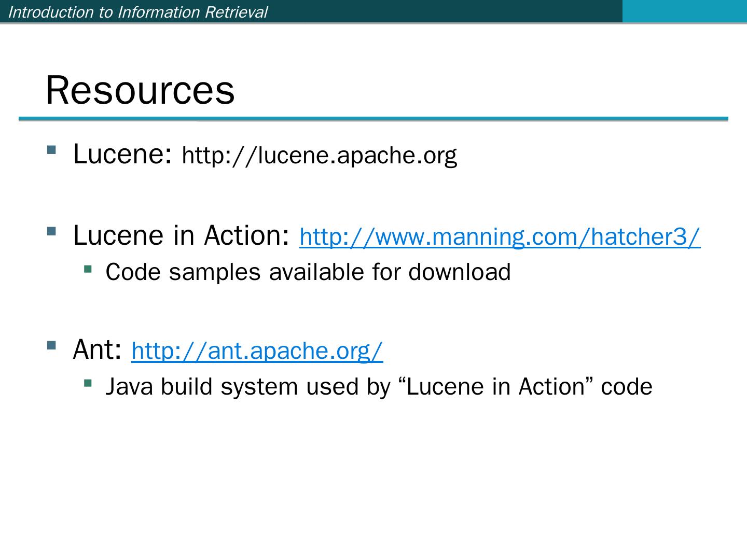Click the 'Code samples available for download' line
Image resolution: width=747 pixels, height=560 pixels.
[x=308, y=272]
